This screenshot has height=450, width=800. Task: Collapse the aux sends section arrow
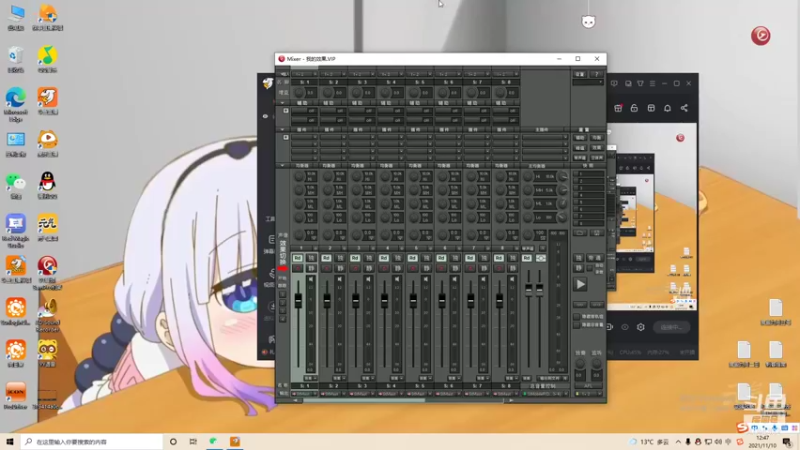[282, 103]
